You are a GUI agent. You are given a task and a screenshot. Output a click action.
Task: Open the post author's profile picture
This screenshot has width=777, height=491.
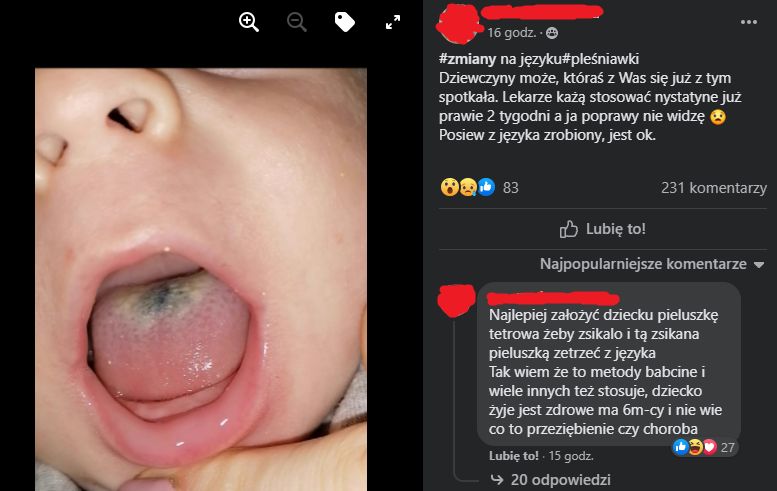click(x=459, y=23)
